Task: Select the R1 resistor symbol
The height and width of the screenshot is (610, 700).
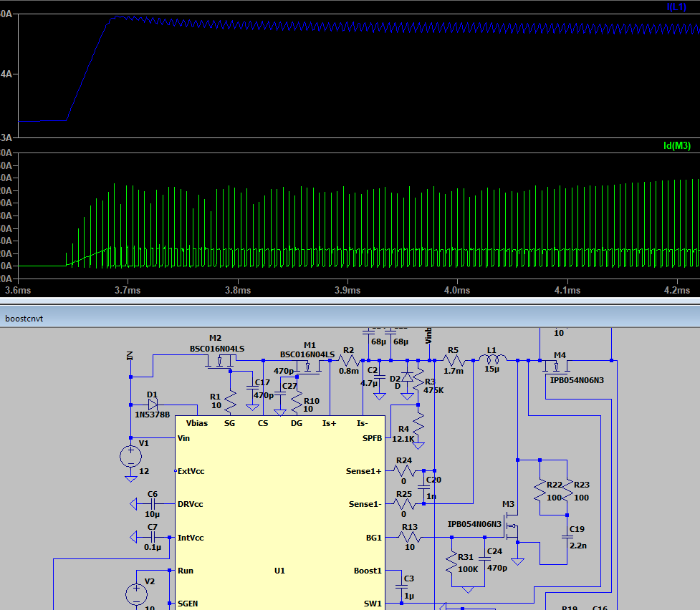Action: click(x=231, y=402)
